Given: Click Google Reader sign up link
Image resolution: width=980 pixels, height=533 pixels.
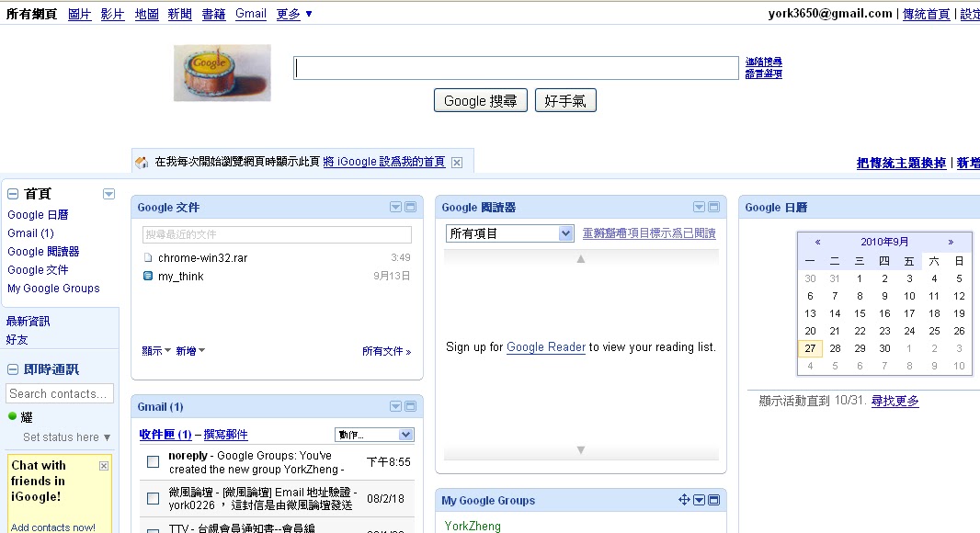Looking at the screenshot, I should coord(546,346).
